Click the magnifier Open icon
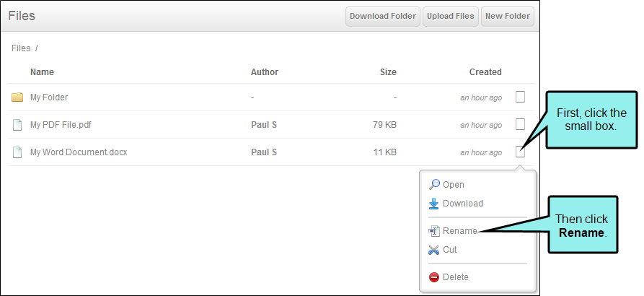The height and width of the screenshot is (296, 644). pyautogui.click(x=434, y=185)
